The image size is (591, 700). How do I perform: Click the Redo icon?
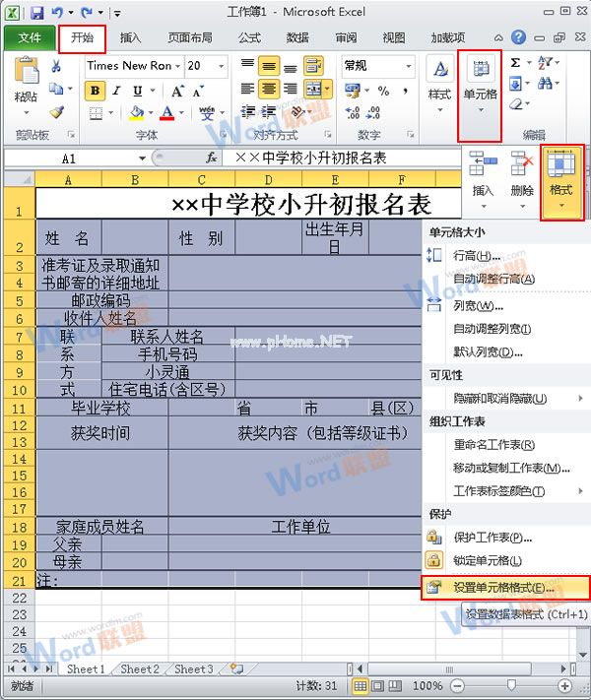(x=87, y=12)
